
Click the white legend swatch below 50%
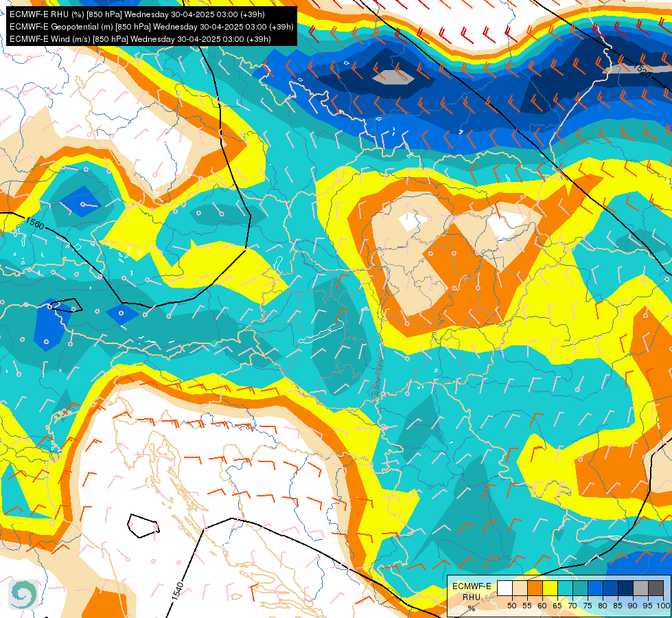tap(505, 588)
